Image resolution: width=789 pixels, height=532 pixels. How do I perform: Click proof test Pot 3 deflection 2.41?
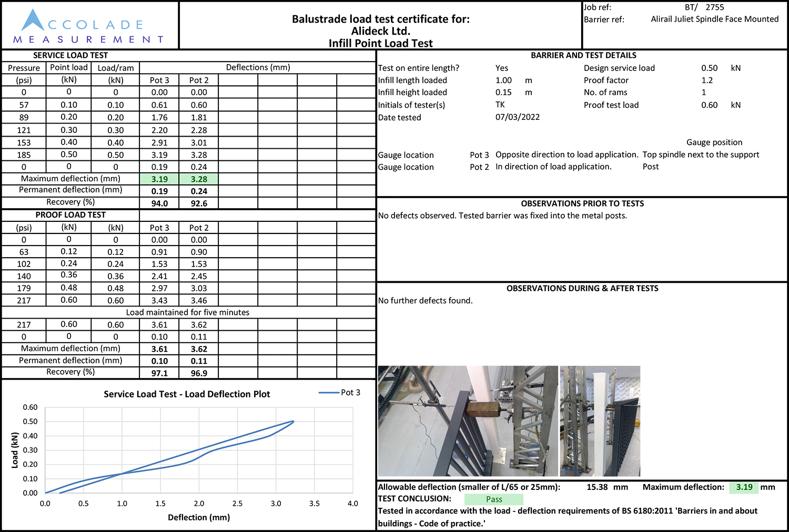tap(159, 276)
